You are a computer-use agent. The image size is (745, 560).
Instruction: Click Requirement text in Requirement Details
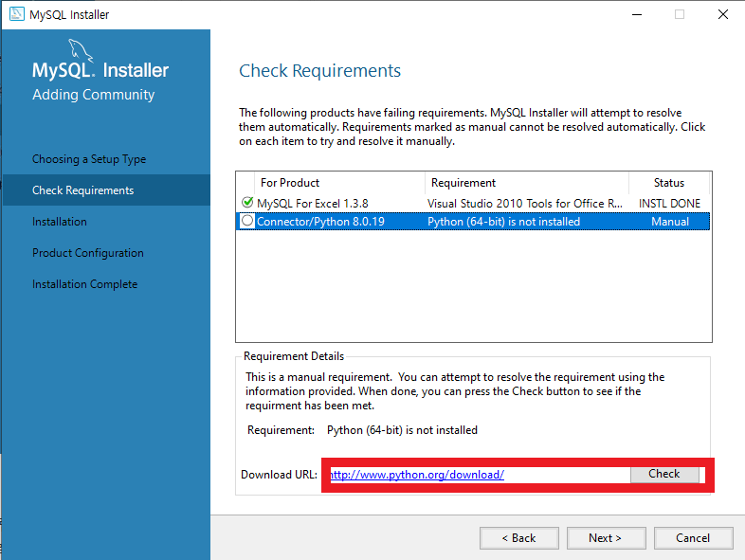402,430
